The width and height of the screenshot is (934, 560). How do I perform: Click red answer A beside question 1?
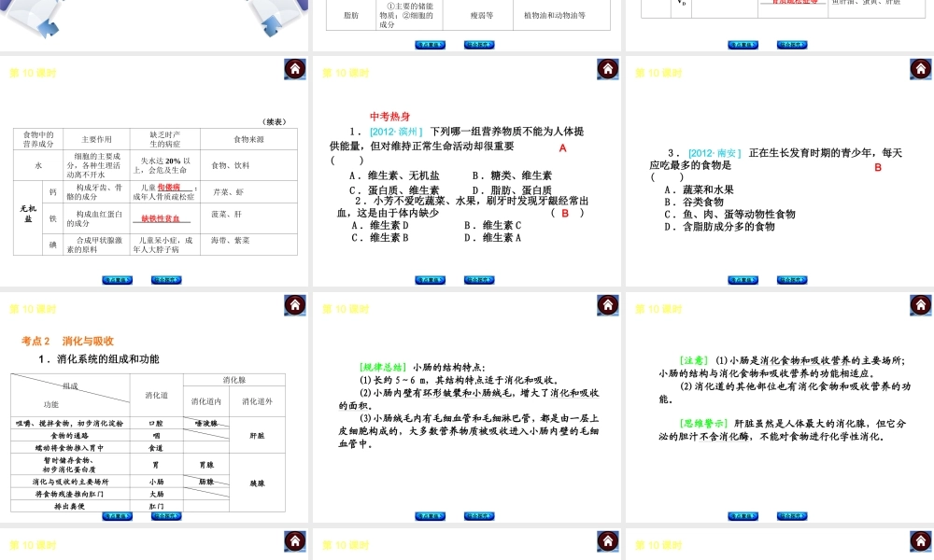pos(562,148)
